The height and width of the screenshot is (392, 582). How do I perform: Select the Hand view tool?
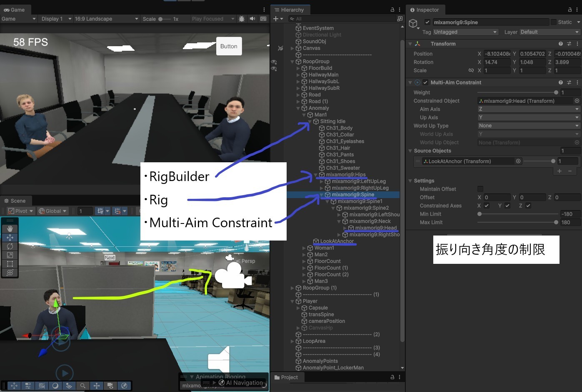coord(10,229)
